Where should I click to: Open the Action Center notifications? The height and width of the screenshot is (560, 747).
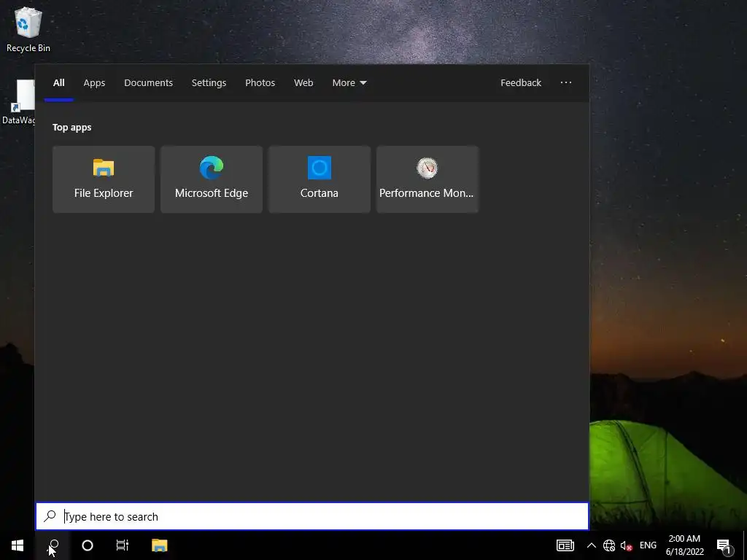pyautogui.click(x=724, y=545)
